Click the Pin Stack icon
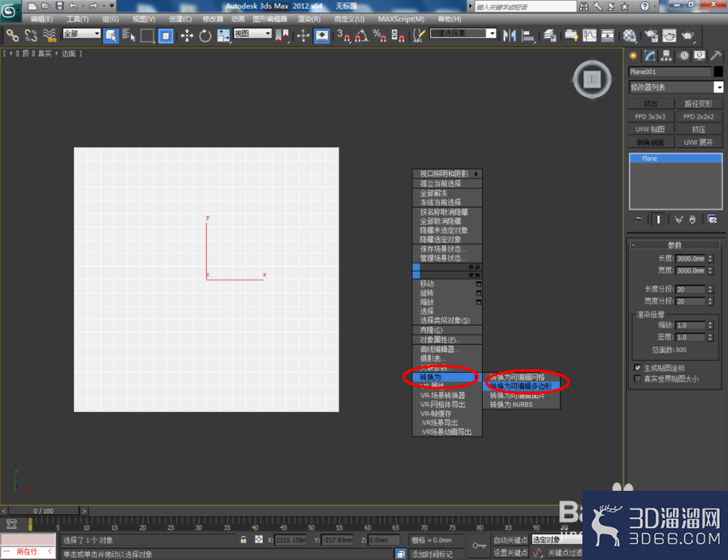Screen dimensions: 728x560 click(638, 219)
